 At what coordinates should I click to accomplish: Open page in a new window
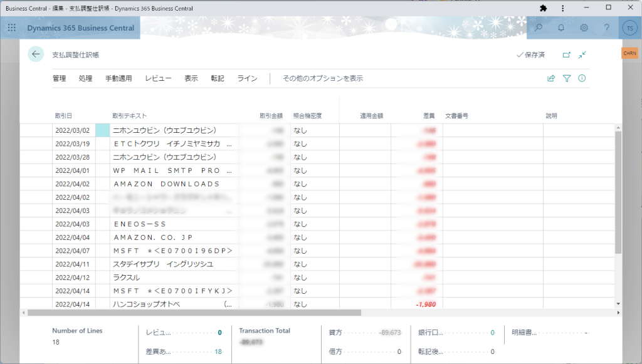click(566, 55)
